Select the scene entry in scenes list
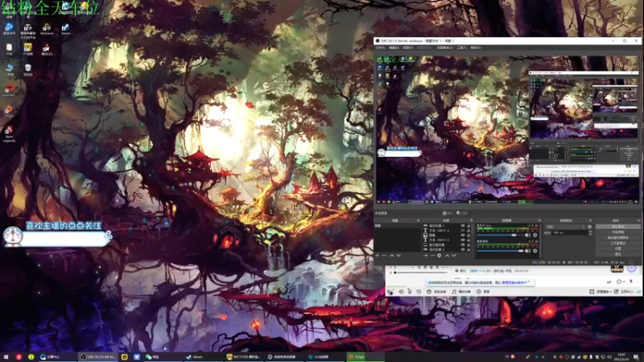 coord(397,226)
